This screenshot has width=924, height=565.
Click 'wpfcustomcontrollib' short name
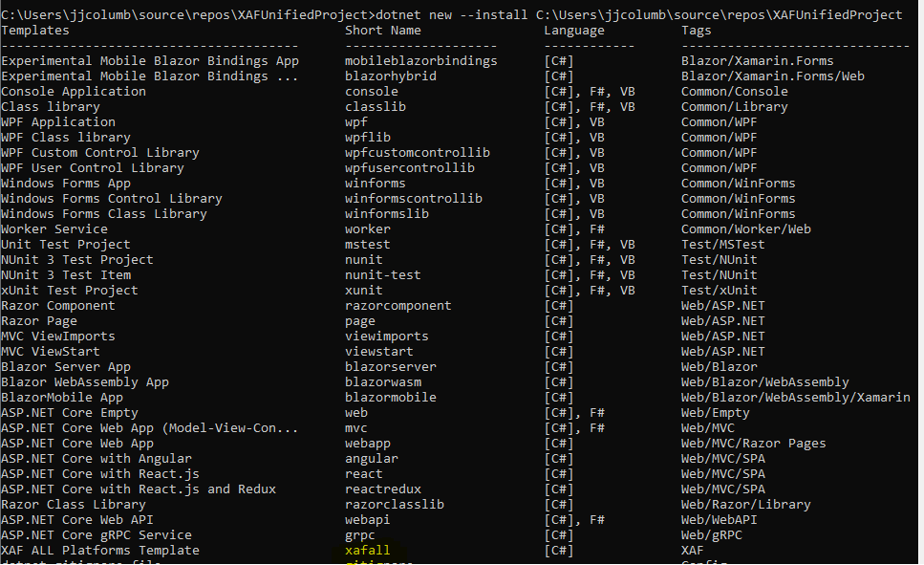tap(418, 153)
